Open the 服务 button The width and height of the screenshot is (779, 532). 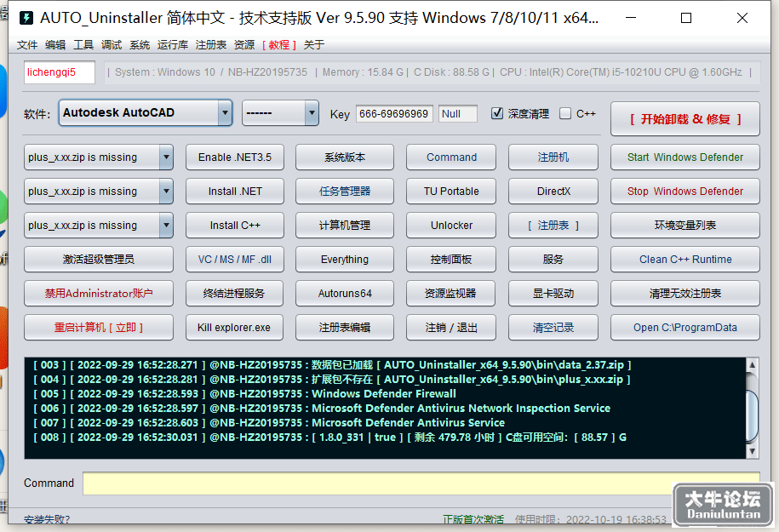(x=553, y=260)
